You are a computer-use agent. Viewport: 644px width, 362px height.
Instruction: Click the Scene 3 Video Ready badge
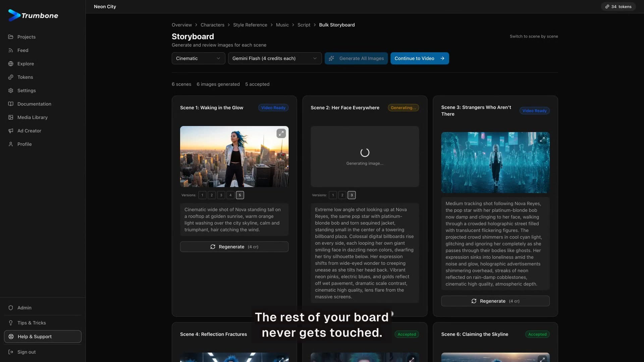pyautogui.click(x=534, y=111)
